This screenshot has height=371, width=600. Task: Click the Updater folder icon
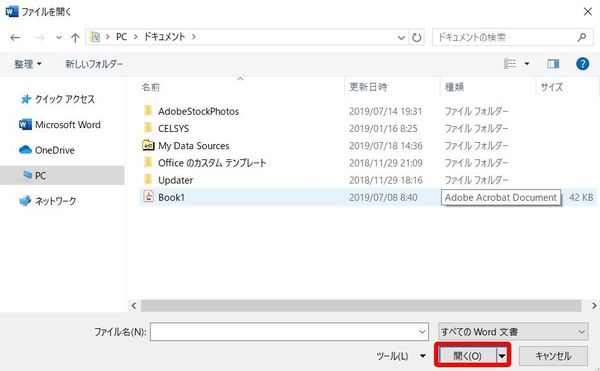148,179
